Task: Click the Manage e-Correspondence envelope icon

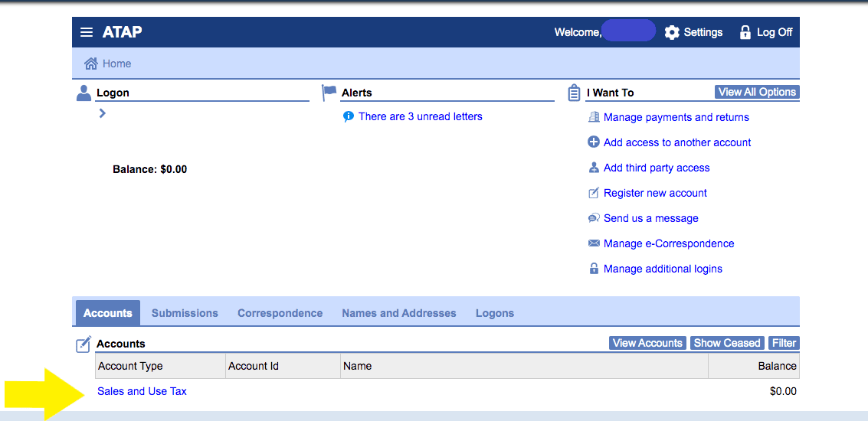Action: point(594,243)
